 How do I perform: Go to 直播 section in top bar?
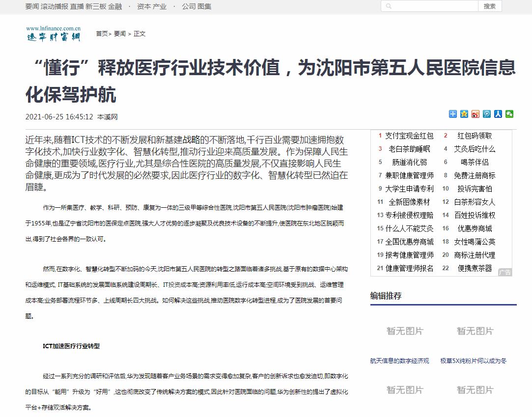pos(77,6)
